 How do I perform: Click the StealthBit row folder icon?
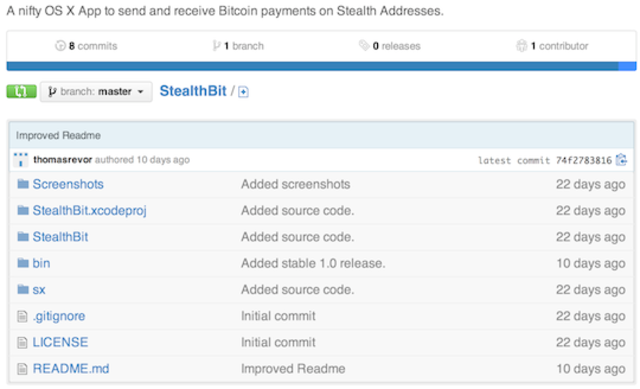click(x=23, y=237)
